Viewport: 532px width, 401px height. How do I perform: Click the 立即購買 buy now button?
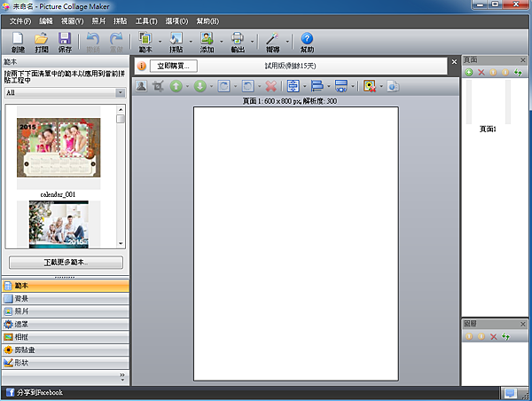173,66
